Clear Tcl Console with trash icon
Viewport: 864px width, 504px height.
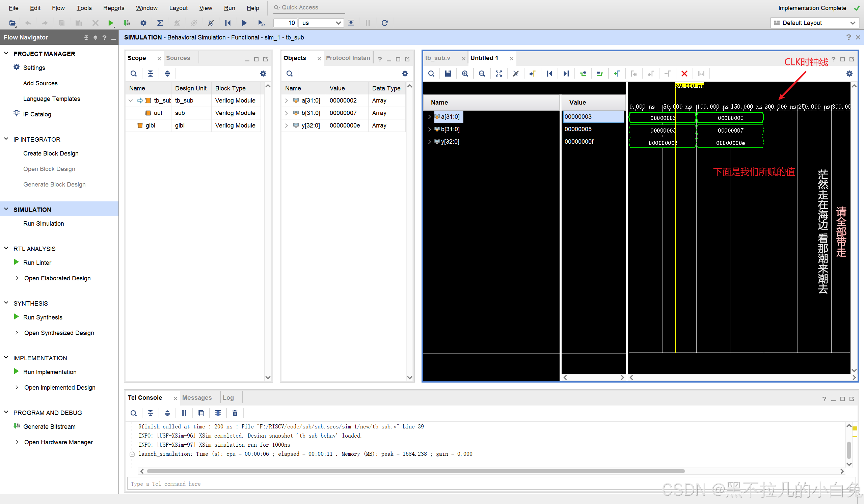point(235,413)
